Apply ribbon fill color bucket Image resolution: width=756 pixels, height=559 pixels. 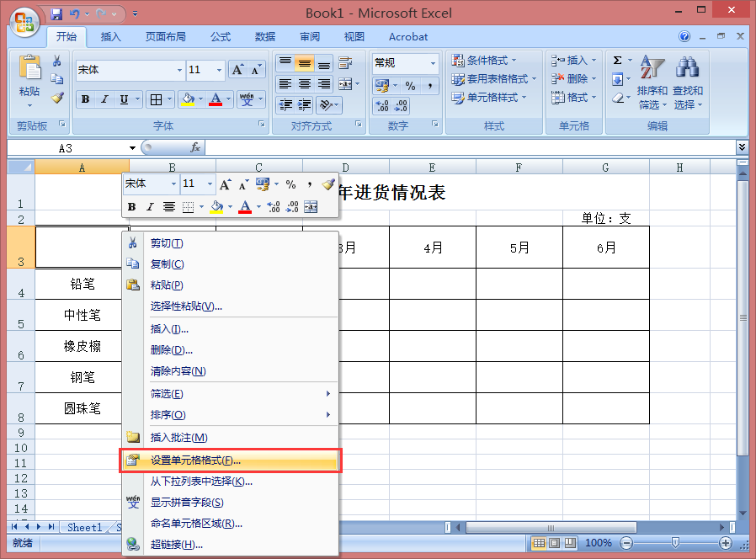(x=188, y=100)
